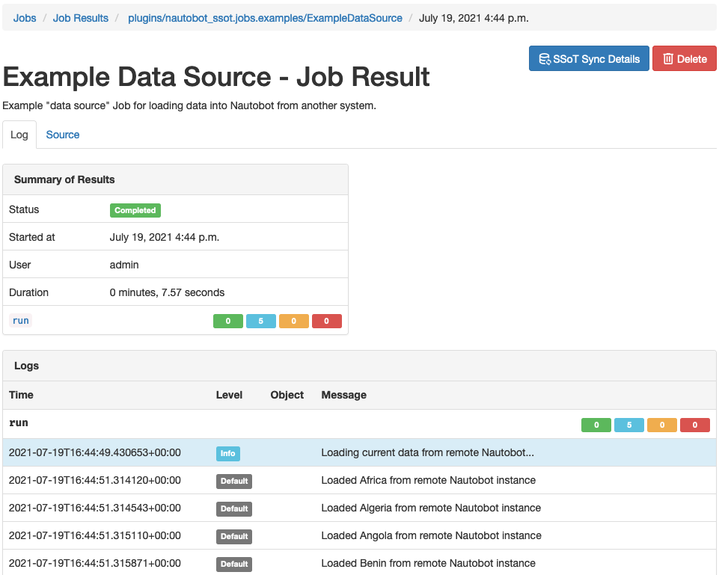Screen dimensions: 728x575
Task: Click green count badge in Logs run row
Action: click(x=596, y=425)
